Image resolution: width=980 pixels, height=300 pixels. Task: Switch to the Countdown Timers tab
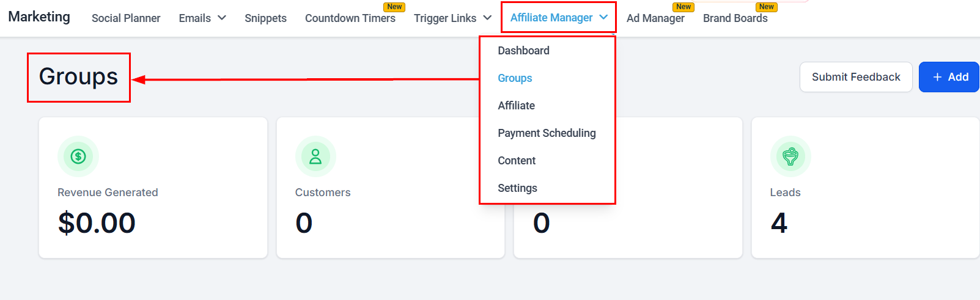tap(350, 18)
